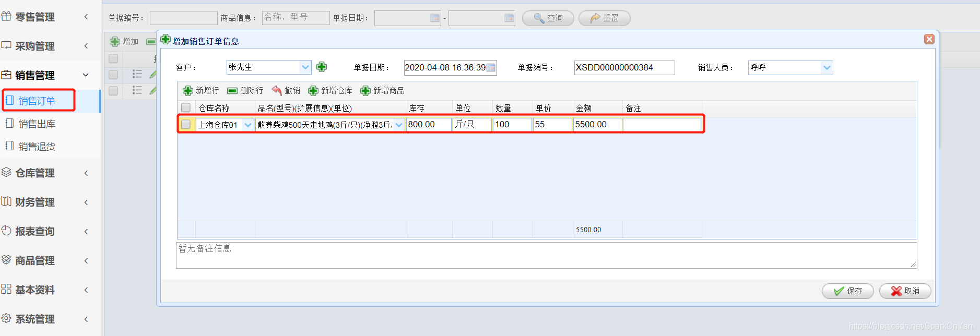
Task: Click the list icon in second background row
Action: pyautogui.click(x=137, y=90)
